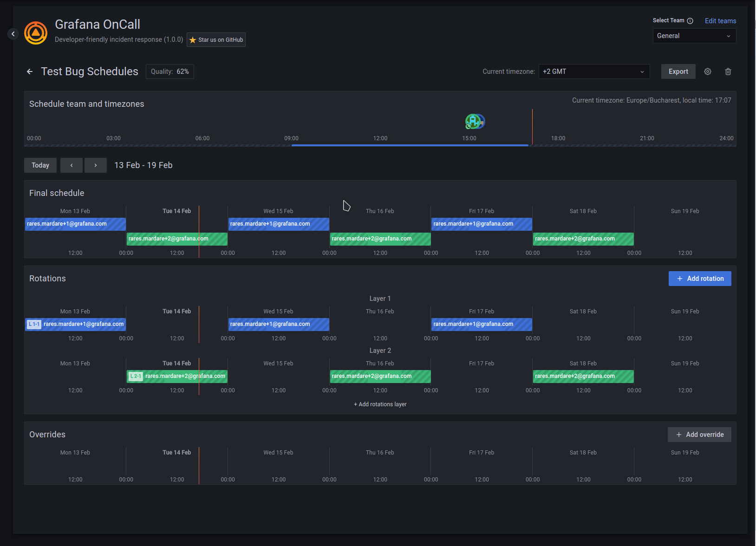Open the Select Team info tooltip icon
This screenshot has width=756, height=546.
click(x=691, y=20)
